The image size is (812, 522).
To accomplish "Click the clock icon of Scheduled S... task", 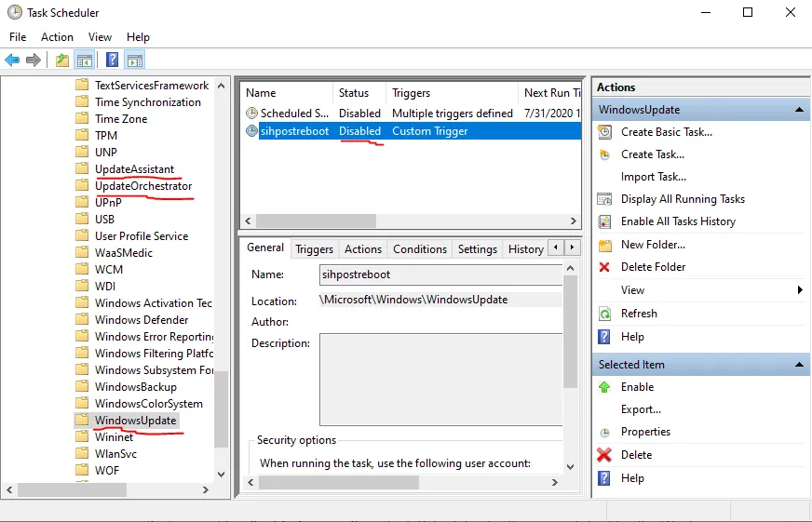I will click(251, 113).
